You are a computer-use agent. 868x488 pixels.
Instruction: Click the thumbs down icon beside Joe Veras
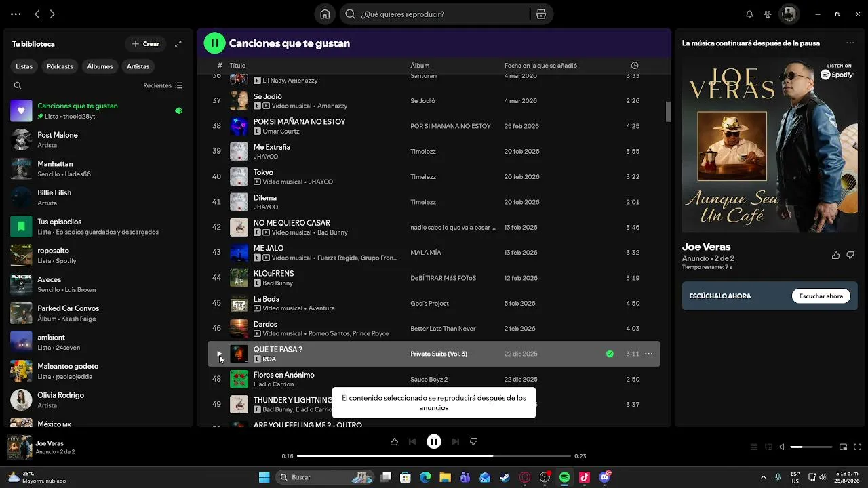[850, 256]
